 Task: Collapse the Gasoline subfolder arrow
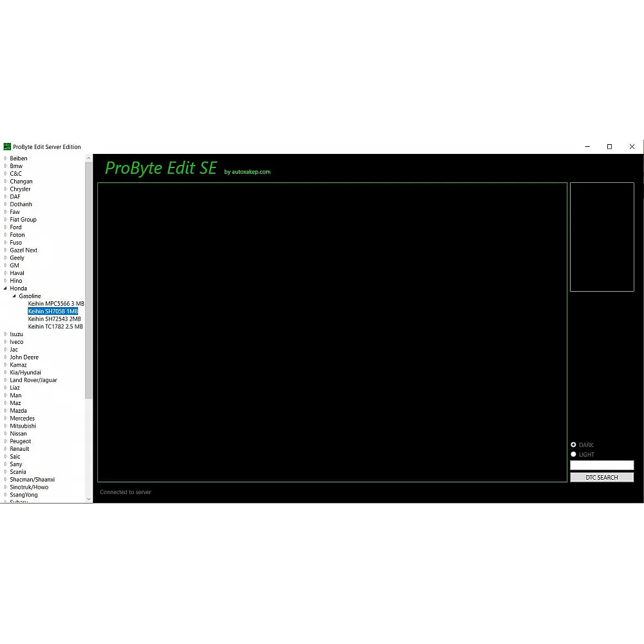[x=14, y=296]
